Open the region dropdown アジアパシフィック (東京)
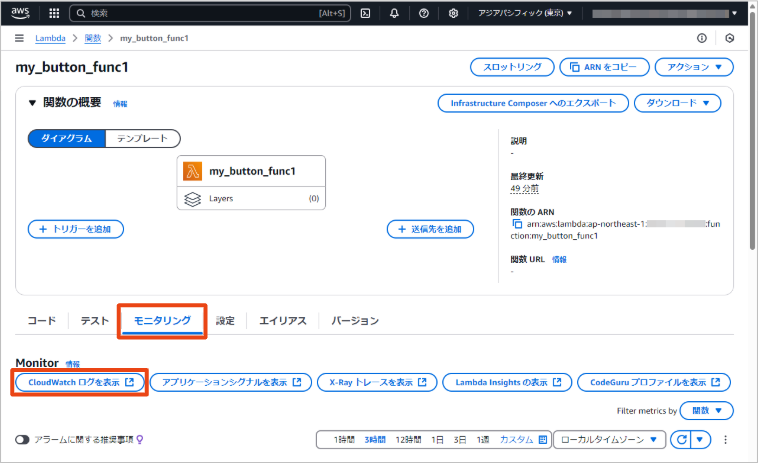The height and width of the screenshot is (463, 758). [525, 13]
